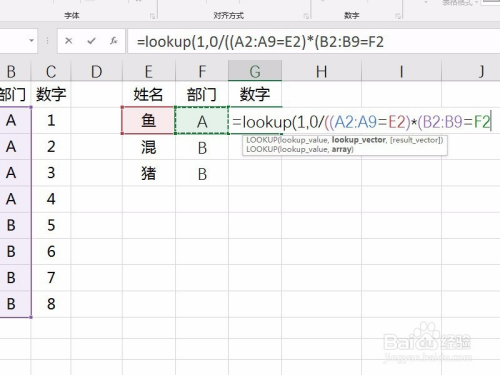
Task: Select cell containing 猪
Action: (x=149, y=173)
